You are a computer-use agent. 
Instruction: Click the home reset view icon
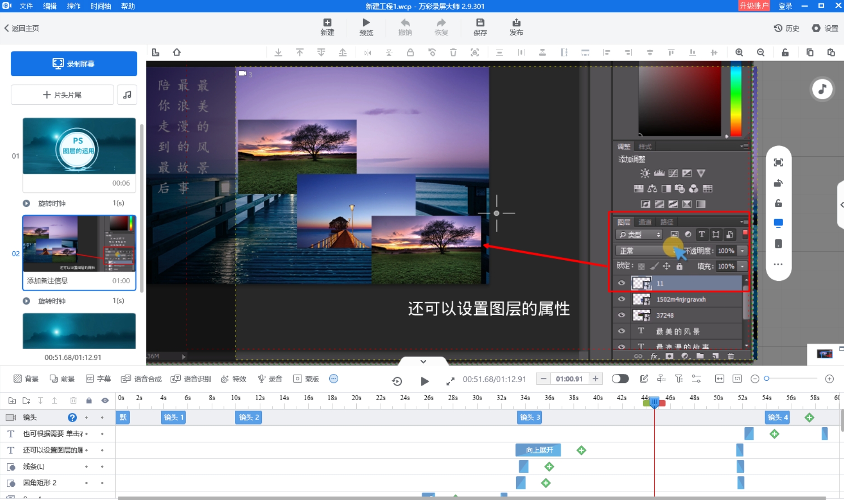click(177, 52)
